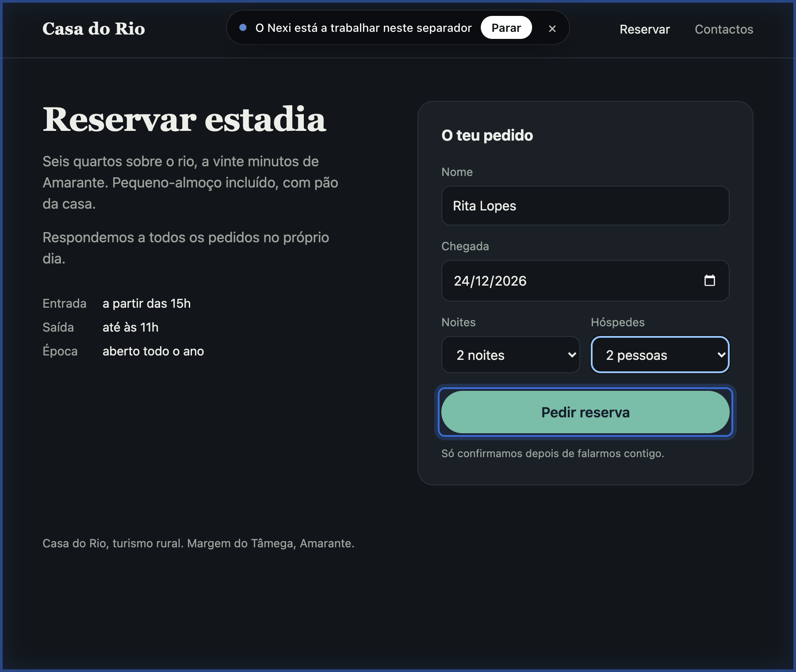
Task: Click the 'Reservar estadia' heading
Action: pyautogui.click(x=184, y=119)
